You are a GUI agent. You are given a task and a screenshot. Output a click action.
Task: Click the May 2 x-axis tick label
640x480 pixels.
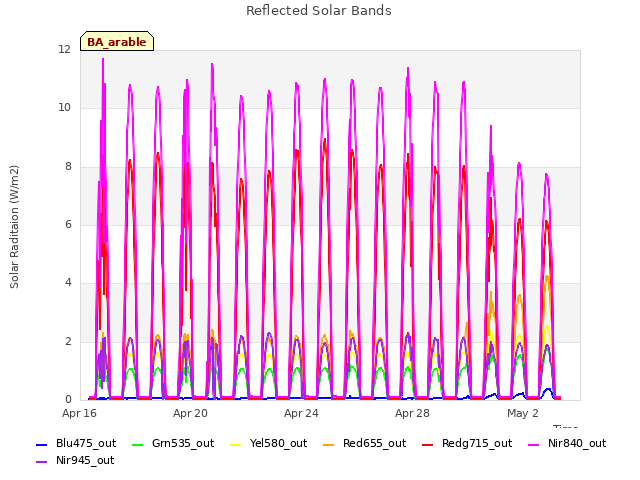tap(523, 413)
